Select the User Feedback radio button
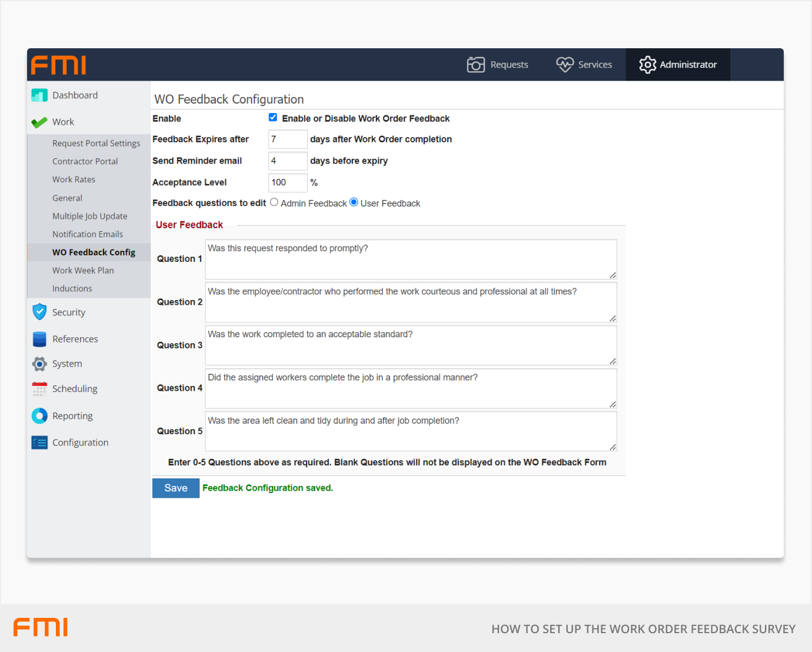This screenshot has width=812, height=652. click(354, 202)
